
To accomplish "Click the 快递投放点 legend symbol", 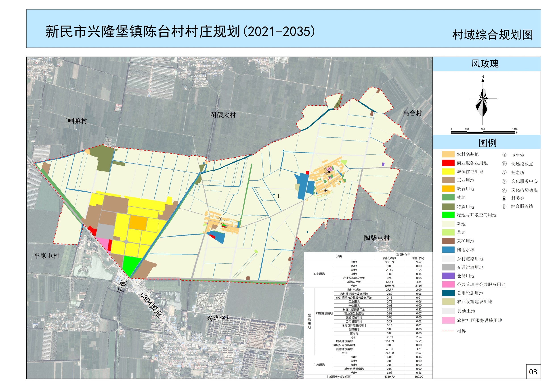I will (504, 164).
